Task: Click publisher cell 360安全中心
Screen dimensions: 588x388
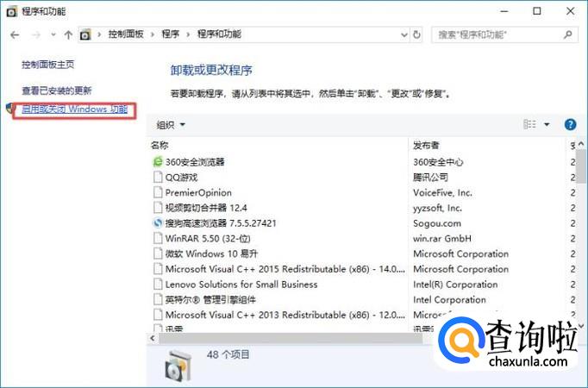Action: (x=438, y=162)
